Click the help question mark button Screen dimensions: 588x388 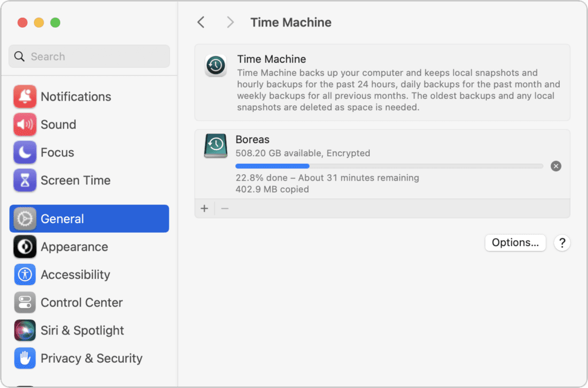click(x=562, y=243)
